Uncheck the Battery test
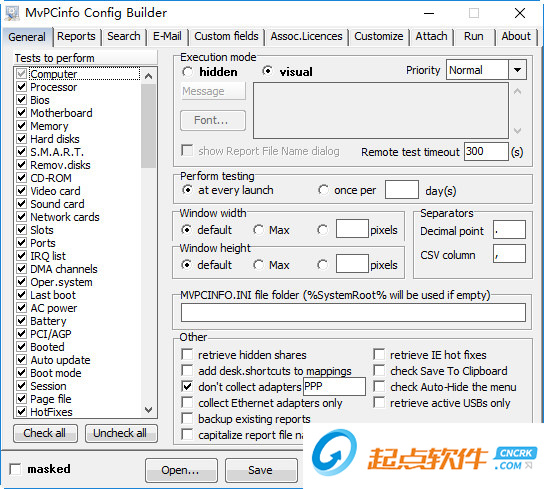Screen dimensions: 544x489 pyautogui.click(x=22, y=321)
